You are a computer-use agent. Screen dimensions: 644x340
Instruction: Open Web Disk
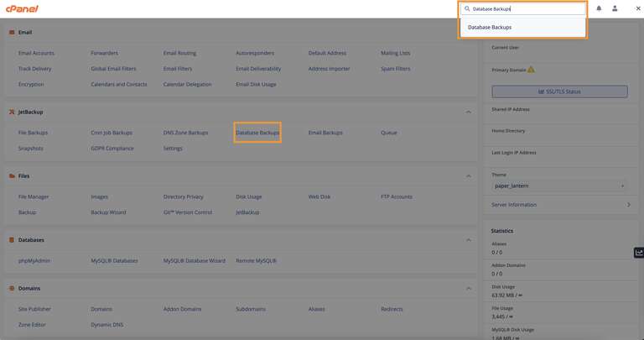[x=319, y=197]
